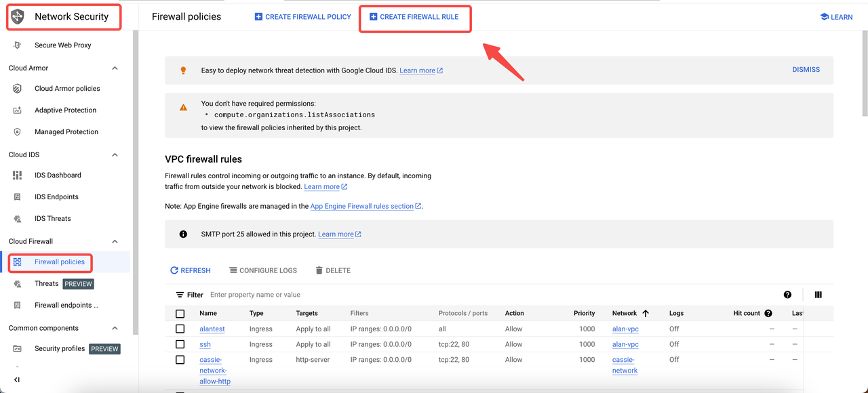868x393 pixels.
Task: Click the IDS Dashboard icon
Action: (x=18, y=175)
